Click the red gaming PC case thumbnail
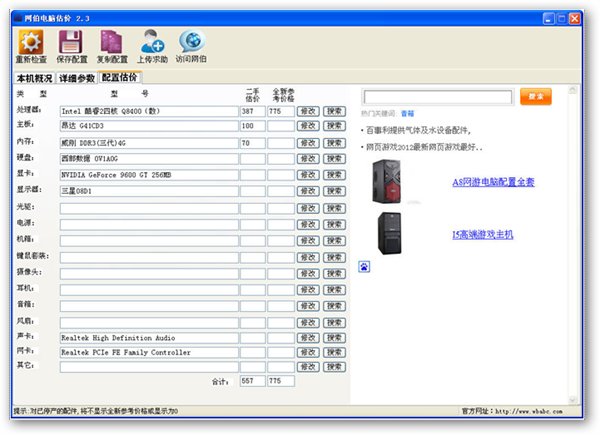Screen dimensions: 600x435 point(387,181)
